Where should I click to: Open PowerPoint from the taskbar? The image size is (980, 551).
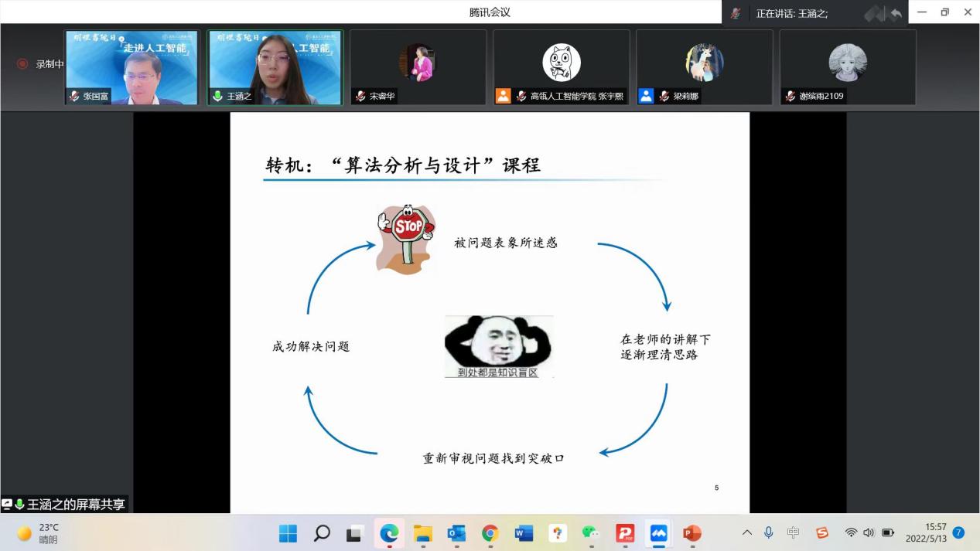pyautogui.click(x=691, y=533)
